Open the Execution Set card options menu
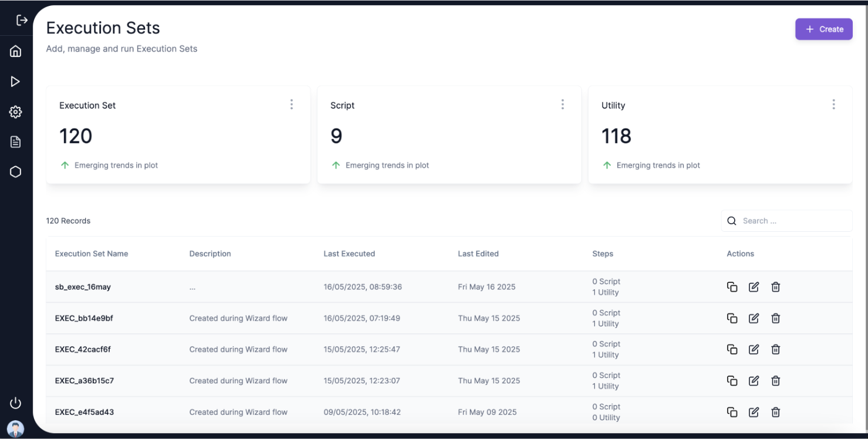 tap(291, 104)
